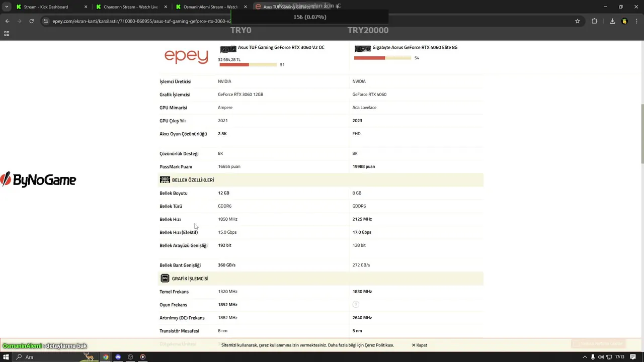Click the 19988 puan value
Image resolution: width=644 pixels, height=362 pixels.
pos(364,166)
